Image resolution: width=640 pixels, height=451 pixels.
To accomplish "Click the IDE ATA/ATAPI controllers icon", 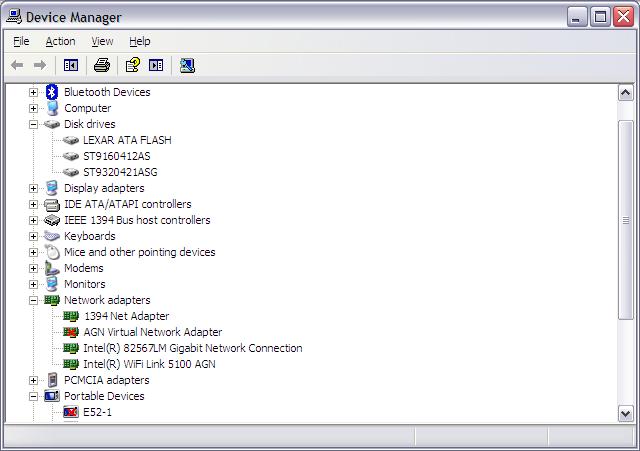I will click(52, 204).
